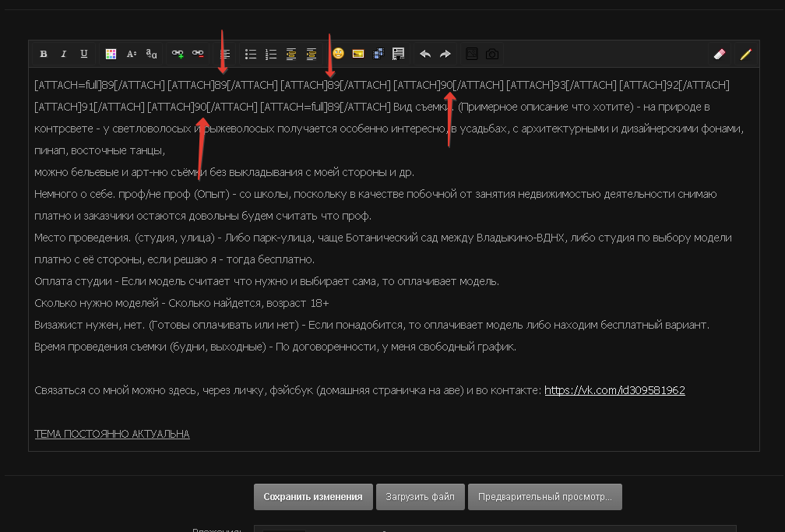Image resolution: width=785 pixels, height=532 pixels.
Task: Open the smilies picker
Action: [x=338, y=54]
